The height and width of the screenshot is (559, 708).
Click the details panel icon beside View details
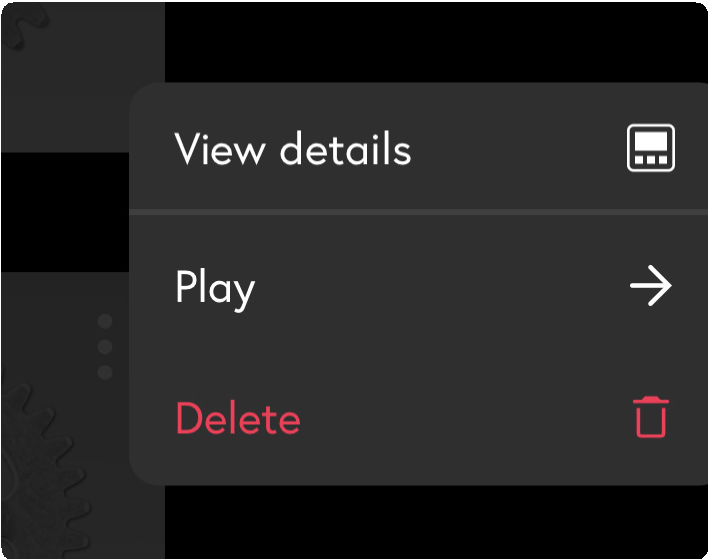[651, 148]
